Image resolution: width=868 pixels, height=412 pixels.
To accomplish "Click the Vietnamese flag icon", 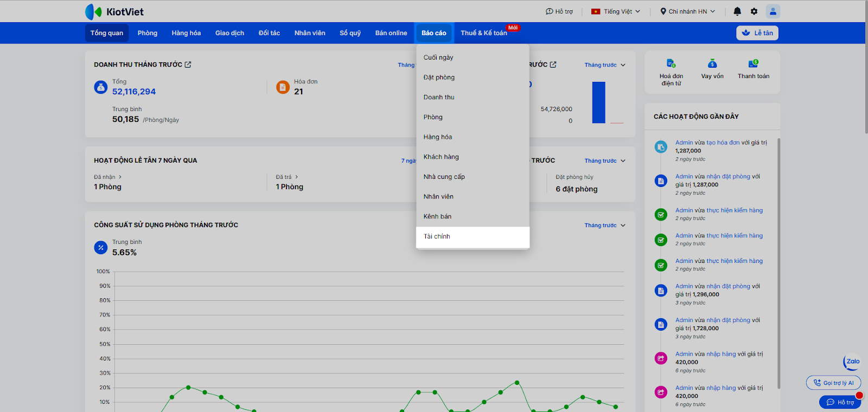I will coord(596,11).
